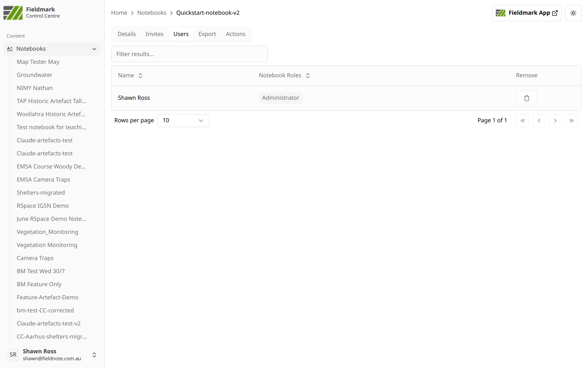Go to the first page of results
The width and height of the screenshot is (588, 368).
coord(522,120)
